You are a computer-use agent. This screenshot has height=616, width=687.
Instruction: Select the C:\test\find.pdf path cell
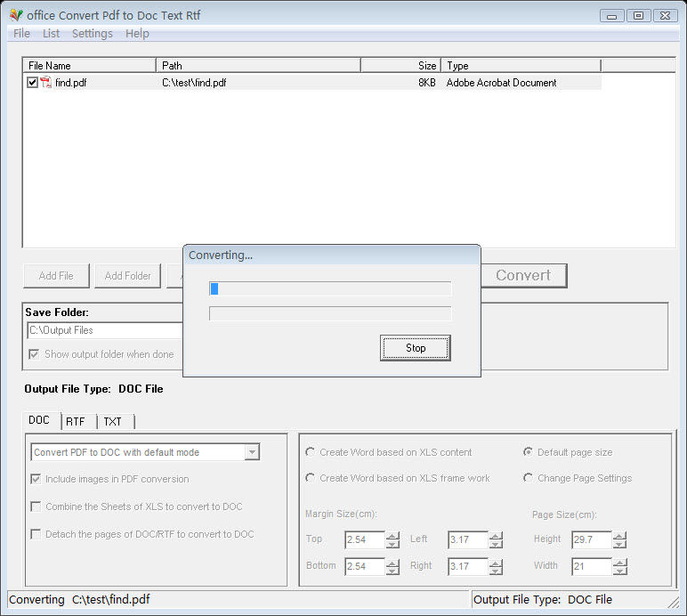point(194,83)
